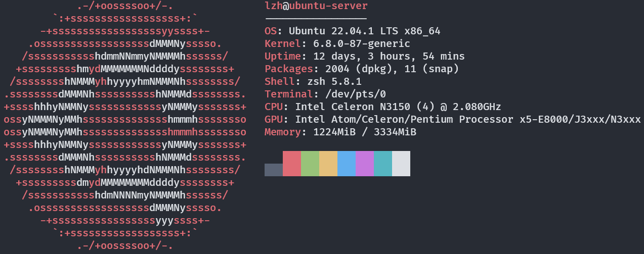The image size is (644, 254).
Task: Click the OS label
Action: (270, 31)
